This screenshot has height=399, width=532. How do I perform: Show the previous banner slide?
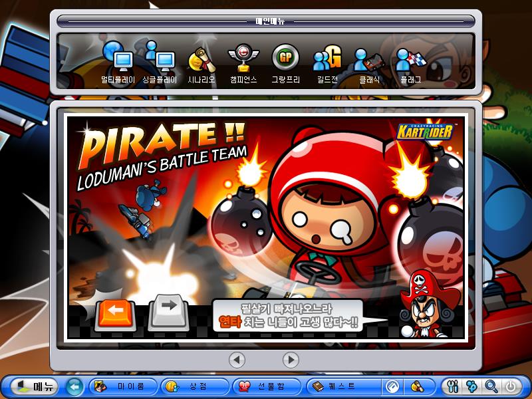click(x=237, y=360)
